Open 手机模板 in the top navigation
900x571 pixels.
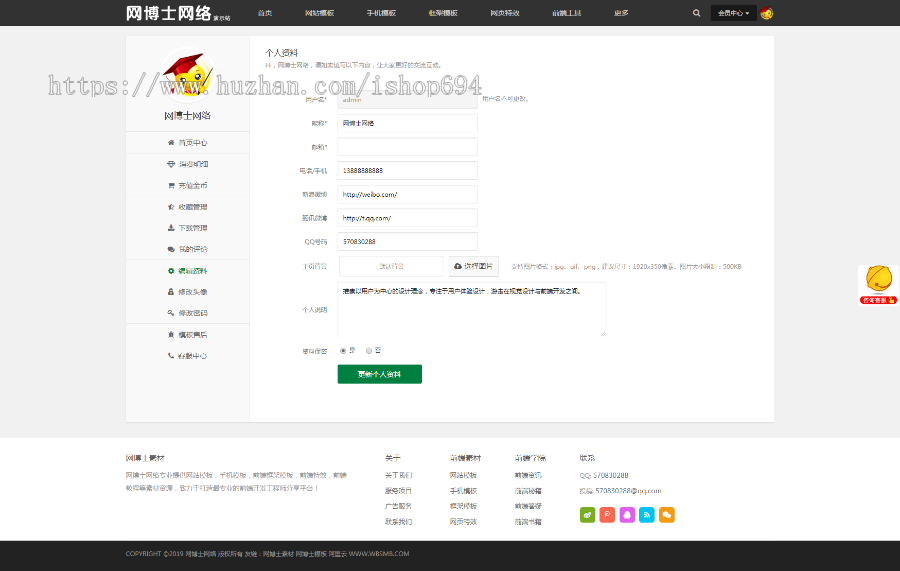[x=381, y=13]
